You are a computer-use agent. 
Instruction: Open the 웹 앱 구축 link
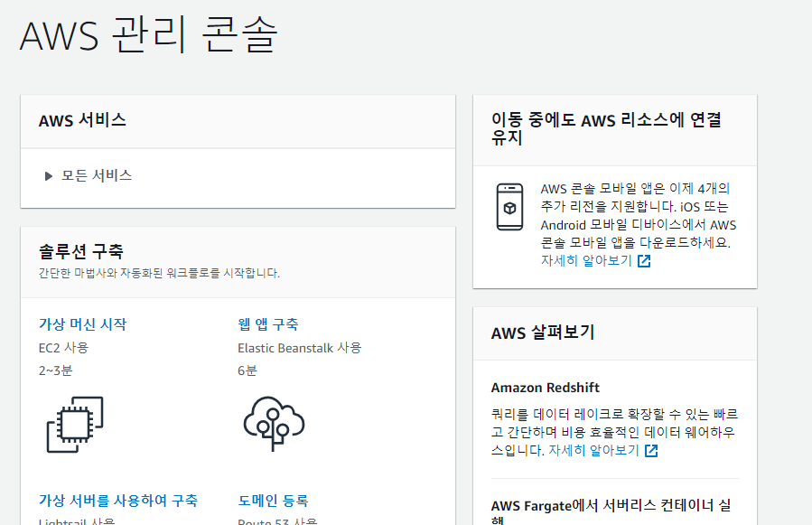267,324
